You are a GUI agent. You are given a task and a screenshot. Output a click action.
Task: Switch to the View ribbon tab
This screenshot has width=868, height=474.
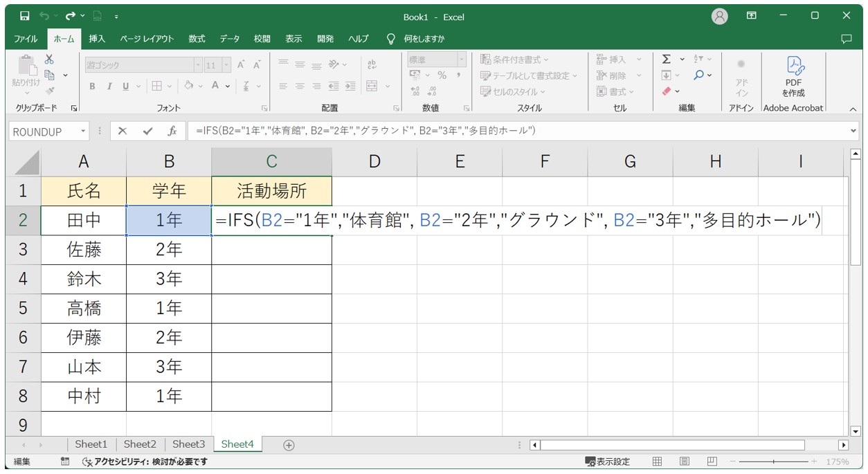(294, 39)
